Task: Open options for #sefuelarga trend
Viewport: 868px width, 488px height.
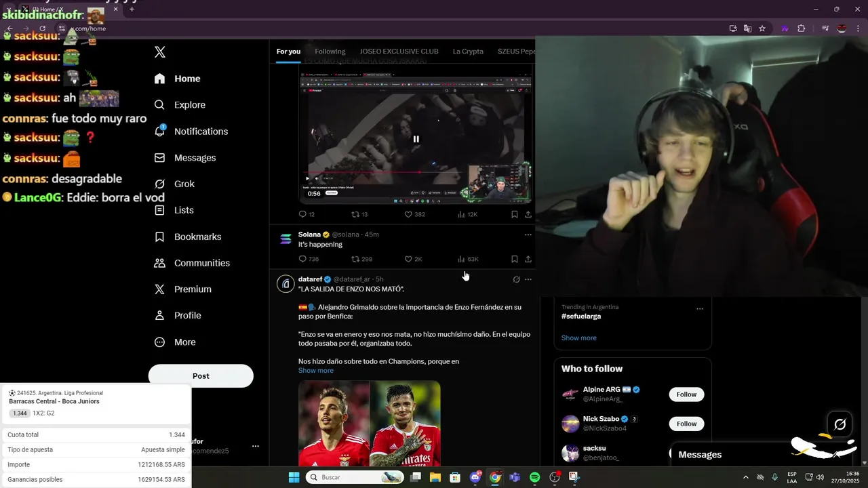Action: pos(700,309)
